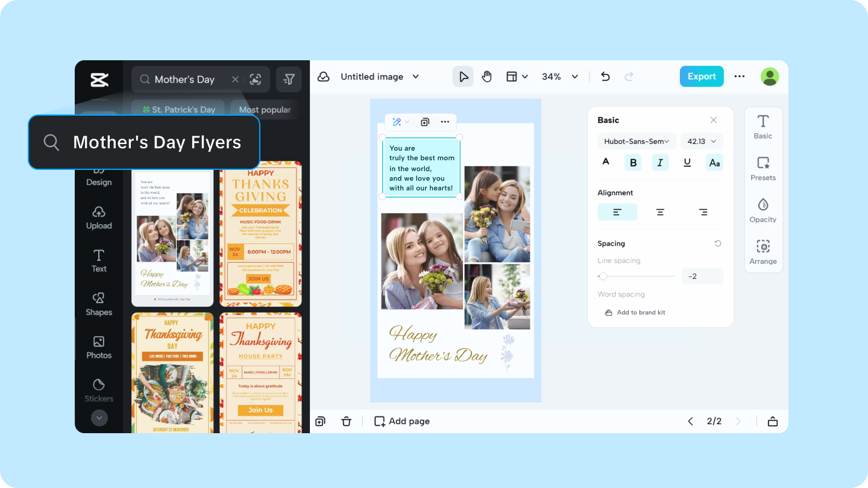Open image search scan icon
Viewport: 868px width, 488px height.
click(x=256, y=80)
